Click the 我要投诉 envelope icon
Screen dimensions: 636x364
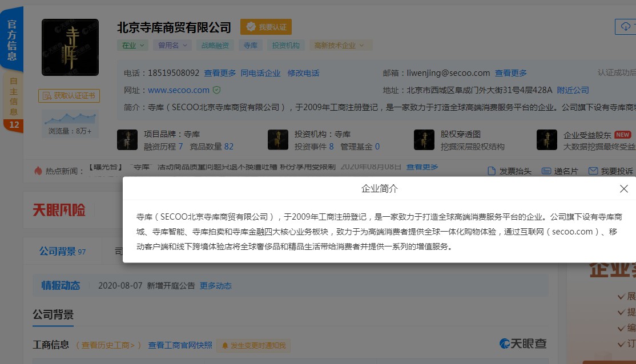point(593,171)
